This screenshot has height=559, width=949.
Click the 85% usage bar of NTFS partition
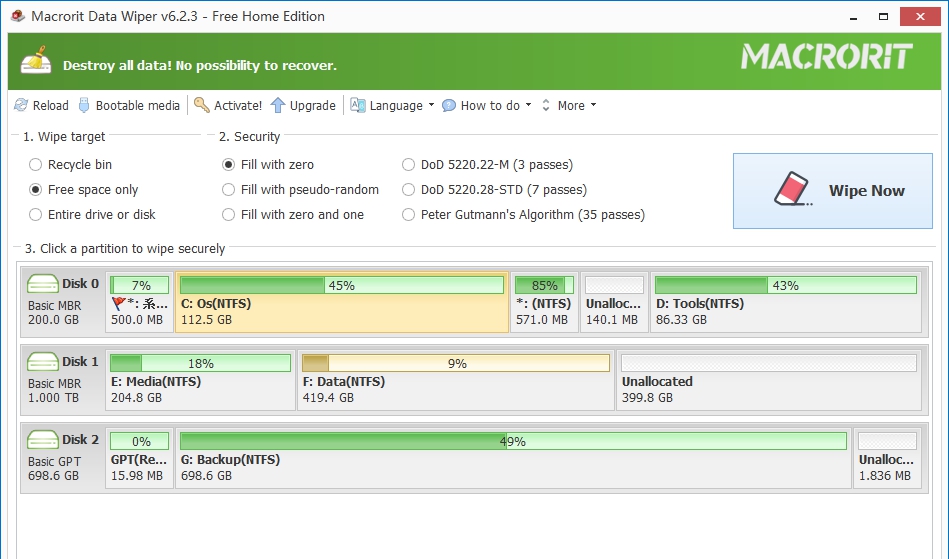[x=544, y=285]
